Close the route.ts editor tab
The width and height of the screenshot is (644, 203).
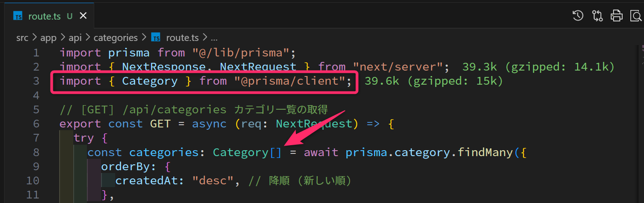(83, 16)
